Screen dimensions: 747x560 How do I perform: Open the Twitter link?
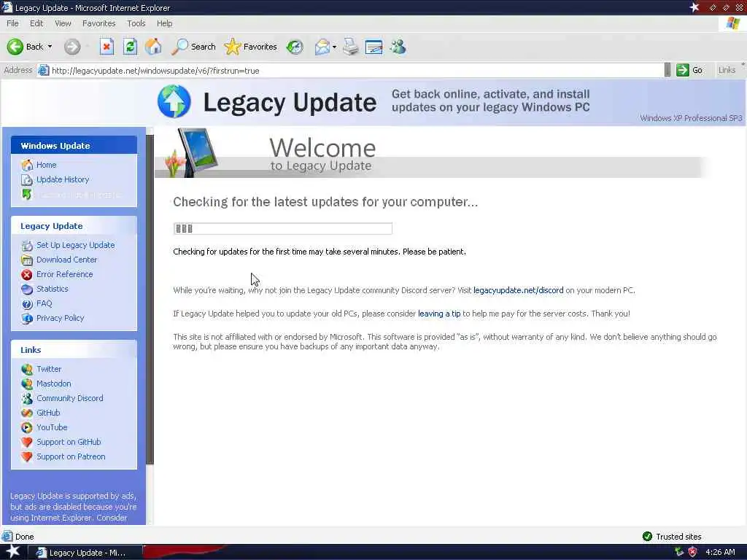pyautogui.click(x=49, y=369)
